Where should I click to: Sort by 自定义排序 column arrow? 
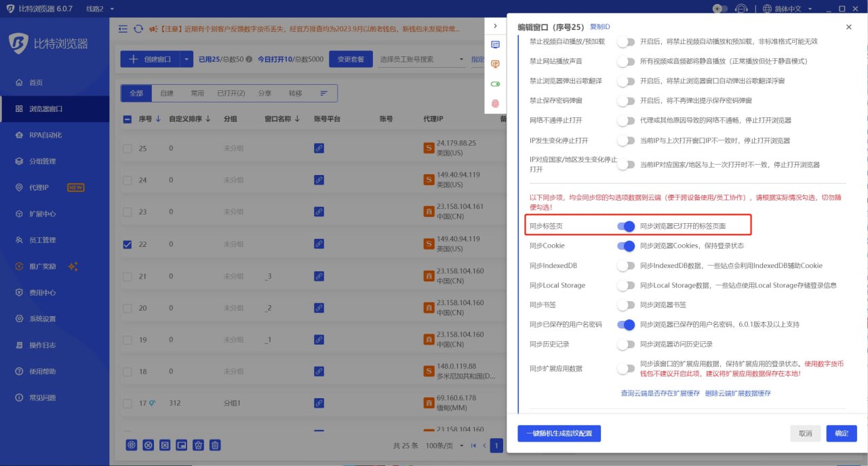[x=208, y=119]
